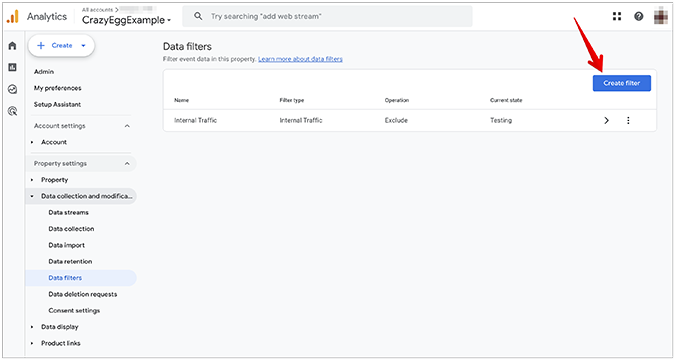Expand the Property tree item
This screenshot has width=675, height=360.
pyautogui.click(x=32, y=180)
